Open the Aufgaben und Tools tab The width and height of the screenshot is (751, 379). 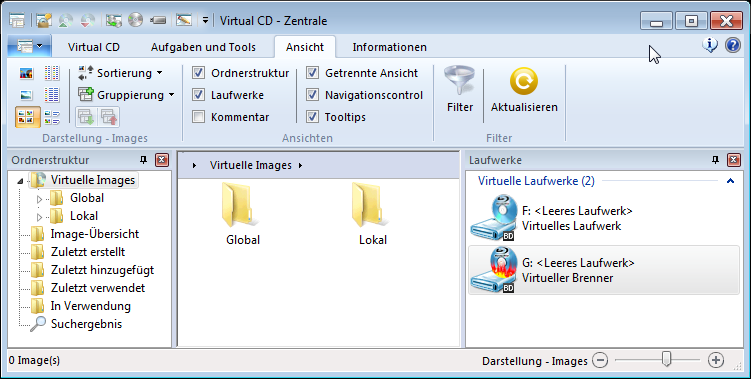tap(203, 47)
